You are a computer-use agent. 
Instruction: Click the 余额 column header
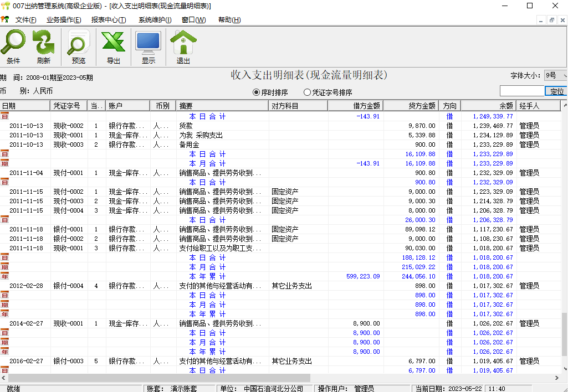(488, 105)
